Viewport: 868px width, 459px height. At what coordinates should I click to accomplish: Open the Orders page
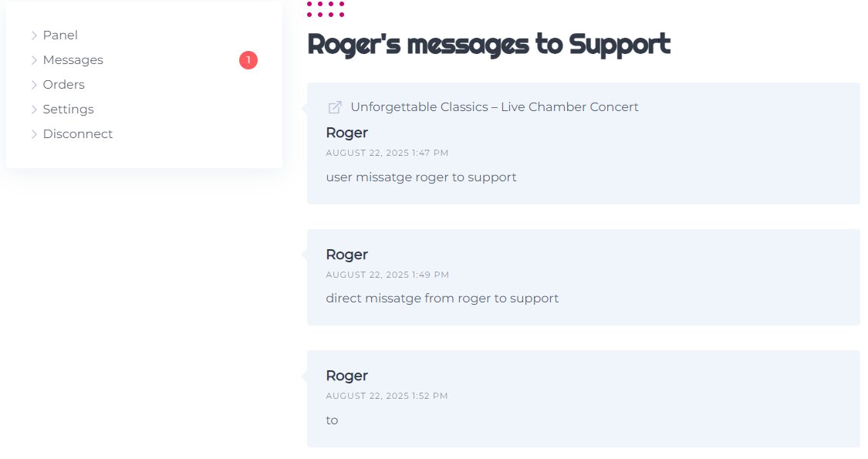63,85
